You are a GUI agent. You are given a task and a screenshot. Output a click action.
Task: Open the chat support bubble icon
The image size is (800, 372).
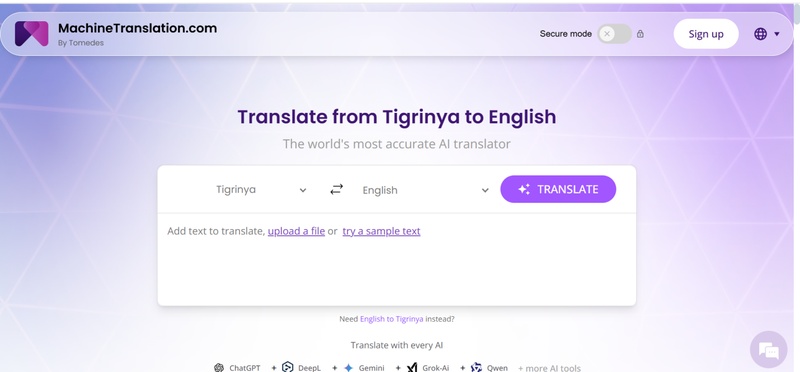768,350
